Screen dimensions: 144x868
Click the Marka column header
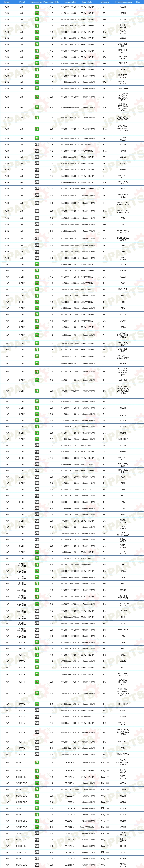7,2
